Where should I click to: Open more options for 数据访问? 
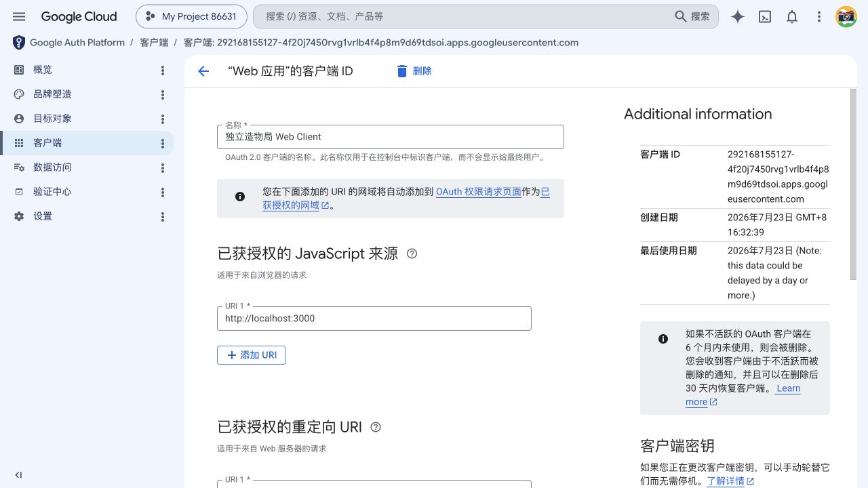163,168
